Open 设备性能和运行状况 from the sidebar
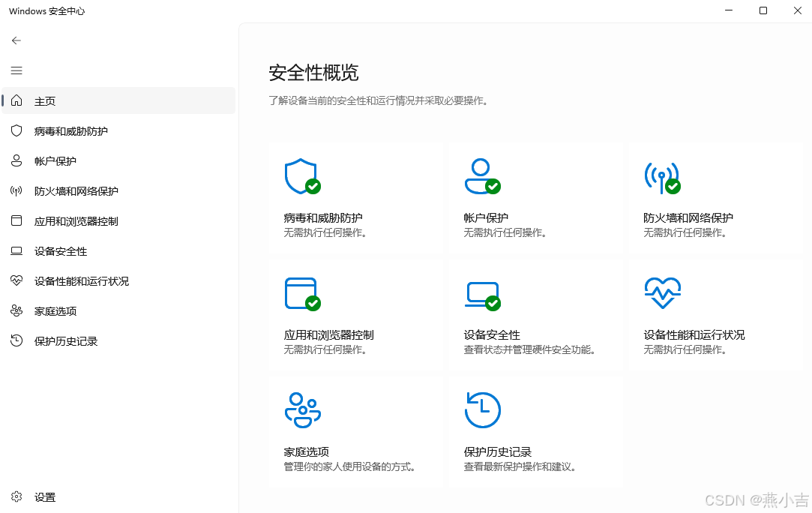Image resolution: width=812 pixels, height=513 pixels. tap(118, 280)
